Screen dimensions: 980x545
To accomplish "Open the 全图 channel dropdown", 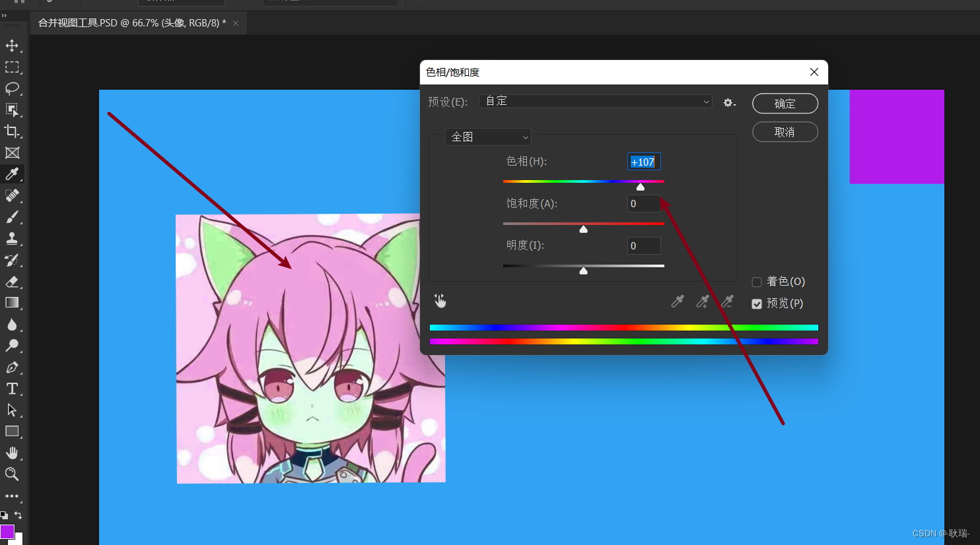I will pos(488,137).
